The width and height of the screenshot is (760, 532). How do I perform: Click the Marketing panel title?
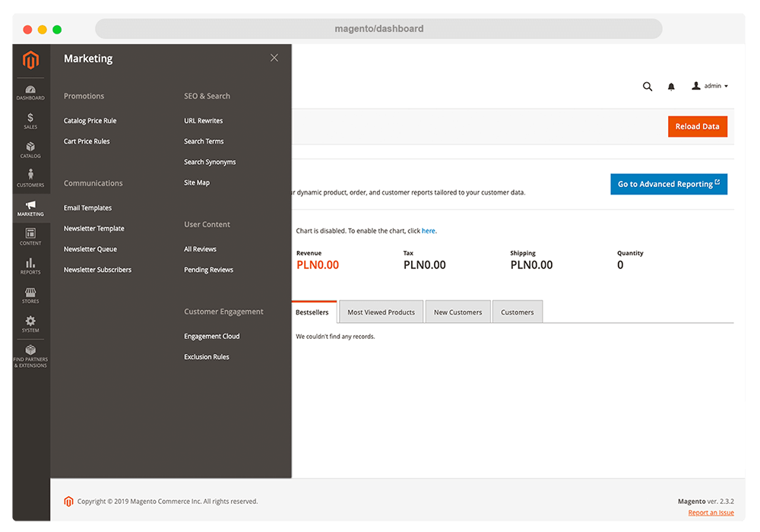click(88, 59)
